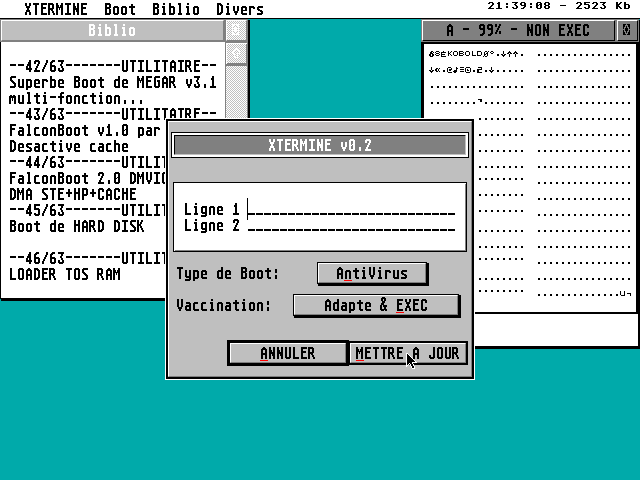Open the XTERMINE menu
This screenshot has width=640, height=480.
click(47, 10)
